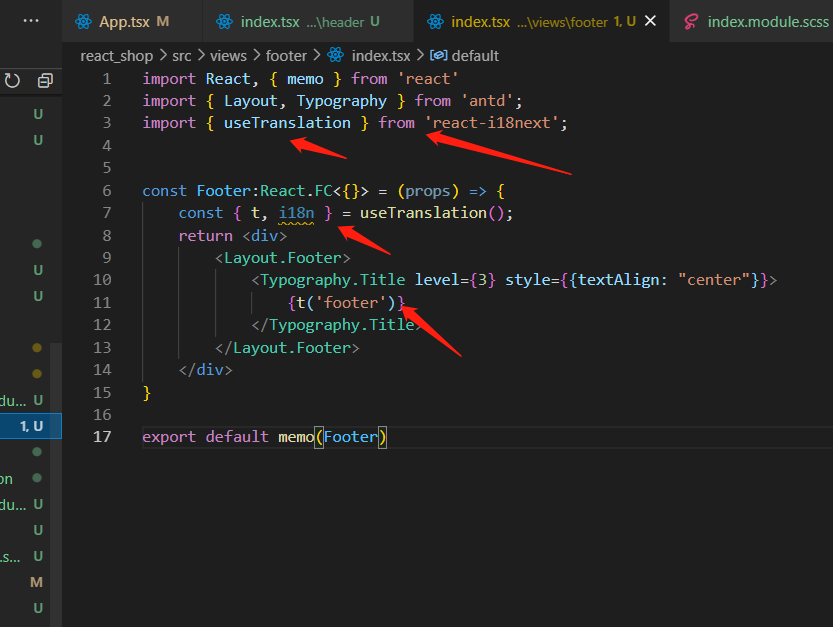Click the symbol icon before default
Image resolution: width=833 pixels, height=627 pixels.
(438, 55)
